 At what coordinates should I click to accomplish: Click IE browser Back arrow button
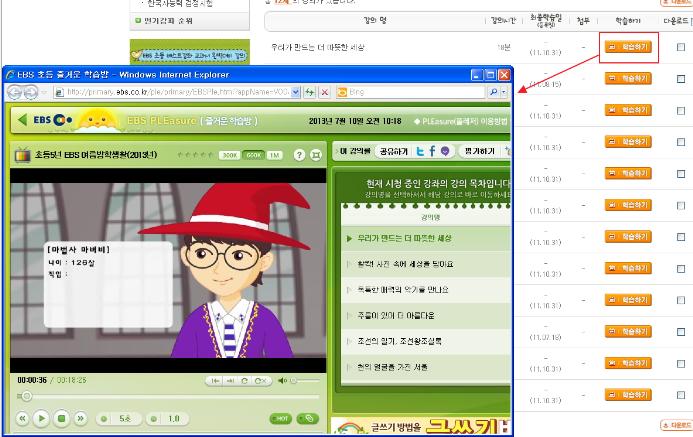click(x=15, y=92)
